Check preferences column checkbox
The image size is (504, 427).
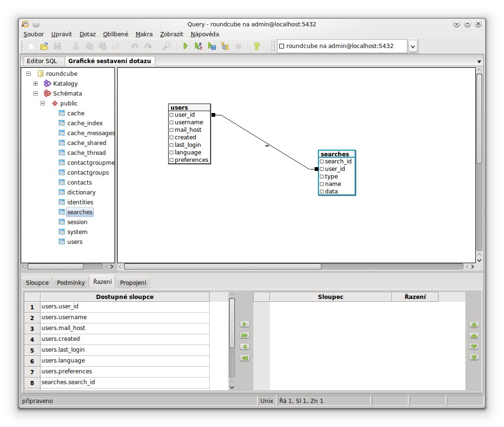pos(171,160)
